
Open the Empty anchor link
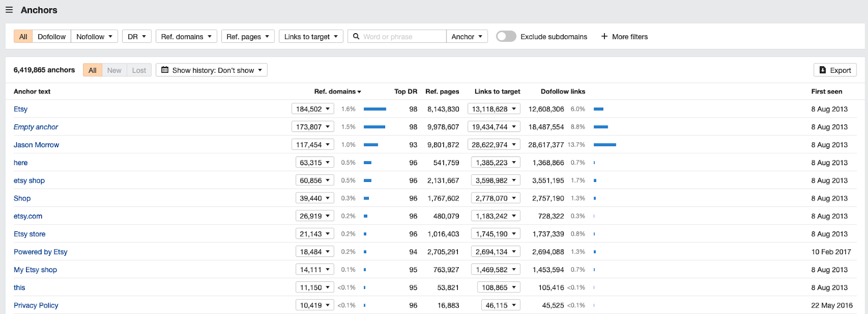click(x=36, y=127)
